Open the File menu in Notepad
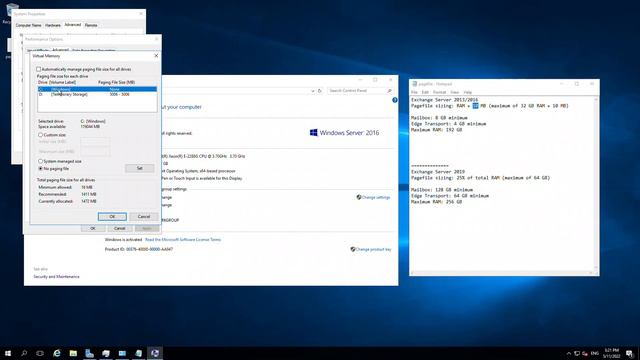The width and height of the screenshot is (640, 360). pos(414,92)
